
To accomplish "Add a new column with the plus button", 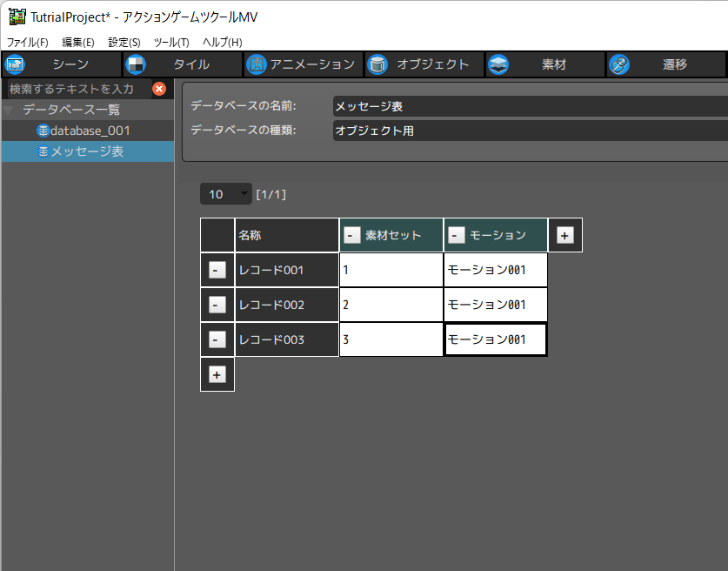I will pyautogui.click(x=564, y=234).
